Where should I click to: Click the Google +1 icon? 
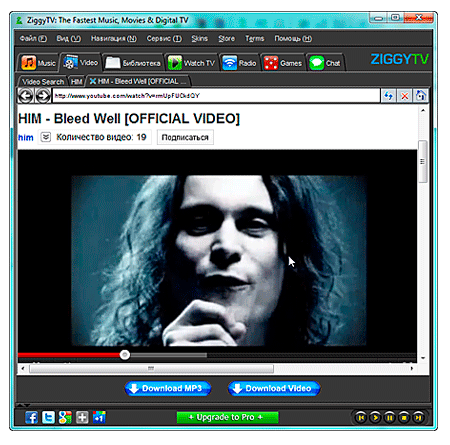[x=99, y=417]
